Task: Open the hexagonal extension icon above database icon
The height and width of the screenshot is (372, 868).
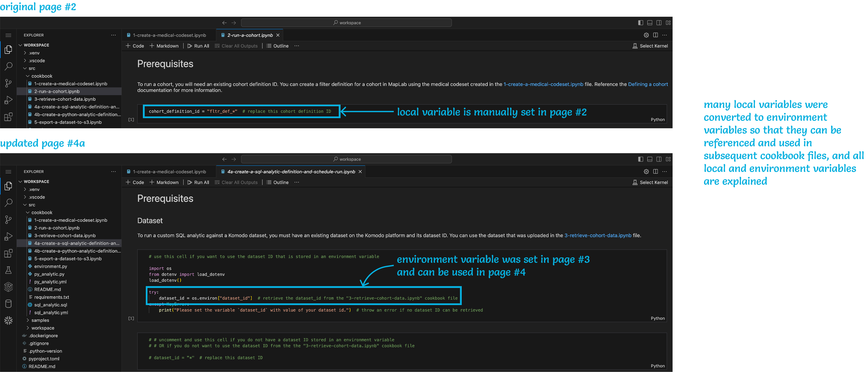Action: pos(8,287)
